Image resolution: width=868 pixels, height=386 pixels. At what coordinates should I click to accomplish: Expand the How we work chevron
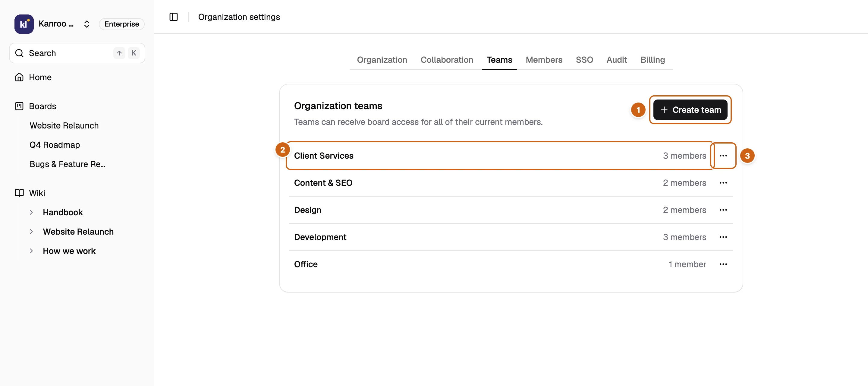click(31, 251)
